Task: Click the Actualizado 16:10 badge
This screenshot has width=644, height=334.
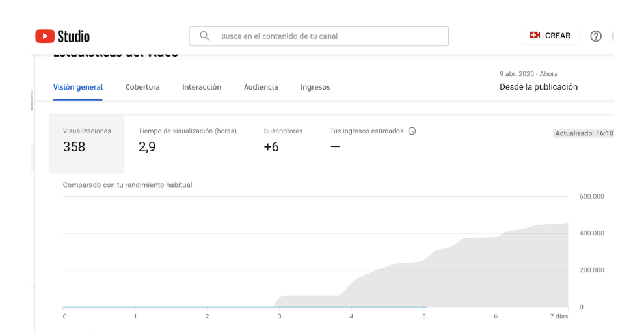Action: (584, 133)
